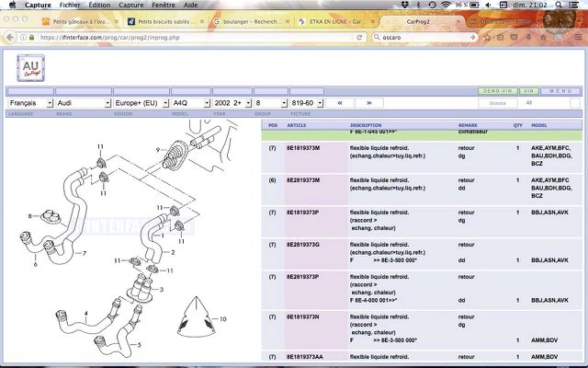The width and height of the screenshot is (588, 368).
Task: Open Spotlight search icon
Action: pyautogui.click(x=559, y=5)
